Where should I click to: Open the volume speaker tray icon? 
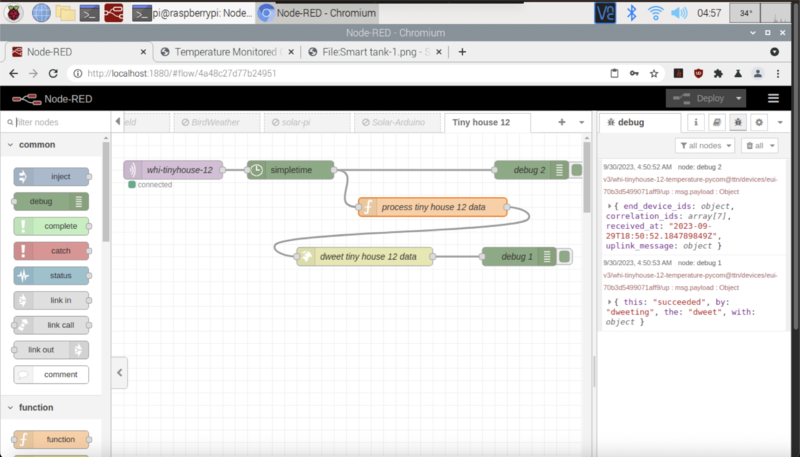679,13
